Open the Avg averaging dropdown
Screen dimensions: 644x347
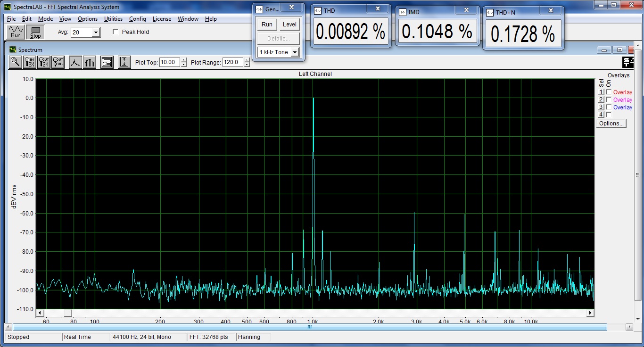pos(96,33)
